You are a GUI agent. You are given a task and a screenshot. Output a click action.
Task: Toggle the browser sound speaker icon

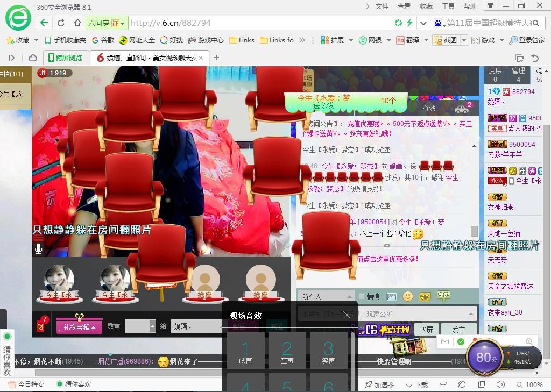pyautogui.click(x=500, y=384)
